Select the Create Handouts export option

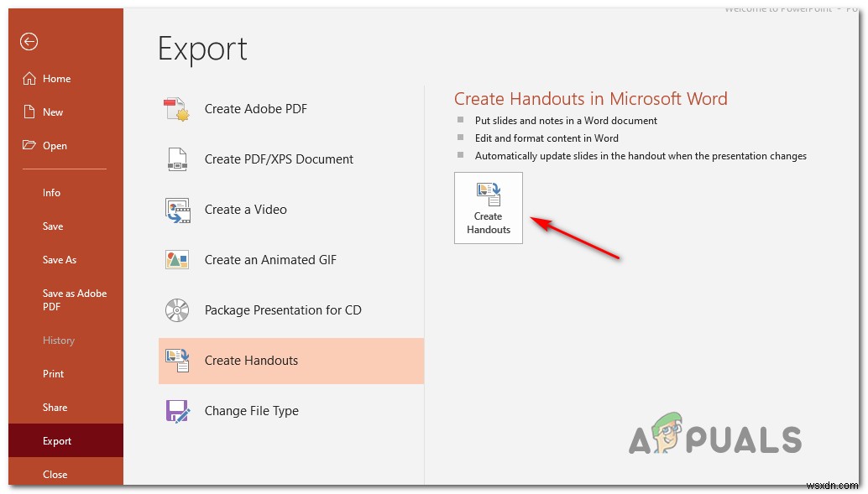(291, 361)
